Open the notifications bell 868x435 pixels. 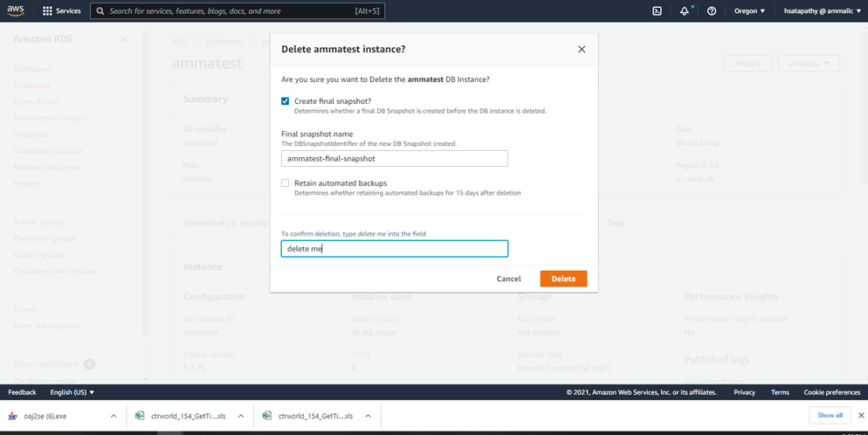point(685,11)
